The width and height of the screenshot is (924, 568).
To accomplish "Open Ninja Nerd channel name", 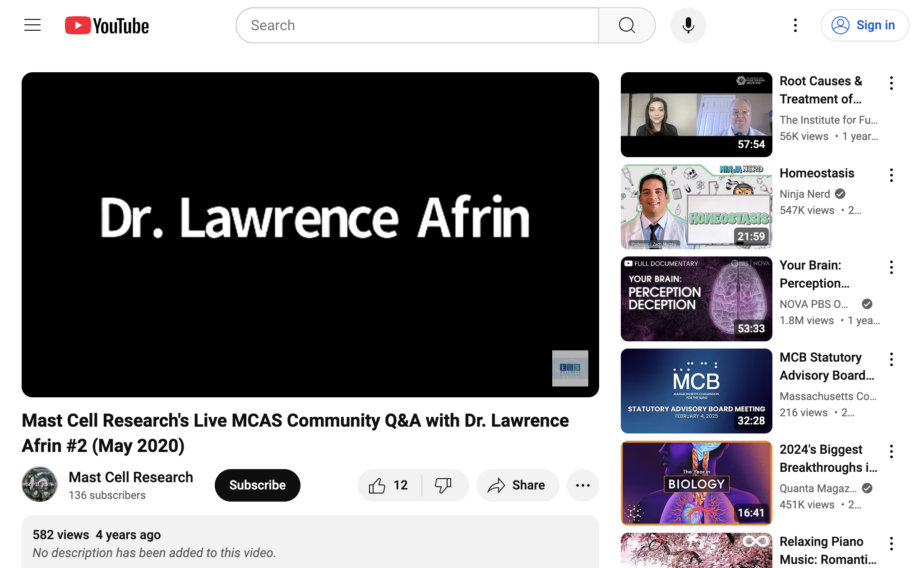I will (x=805, y=194).
